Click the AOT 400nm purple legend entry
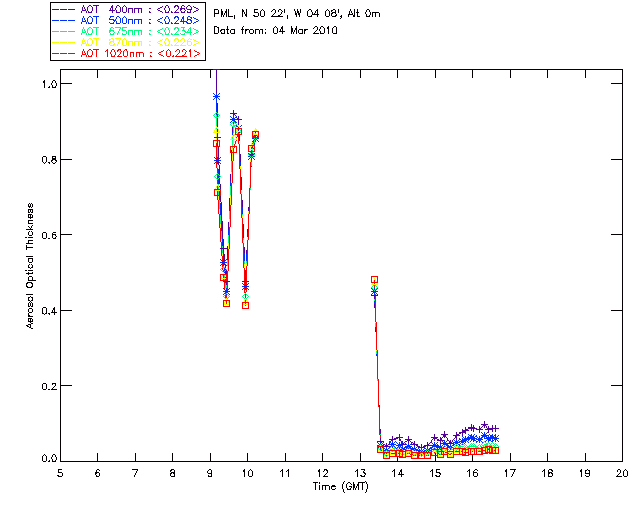Screen dimensions: 640x512 (x=130, y=8)
